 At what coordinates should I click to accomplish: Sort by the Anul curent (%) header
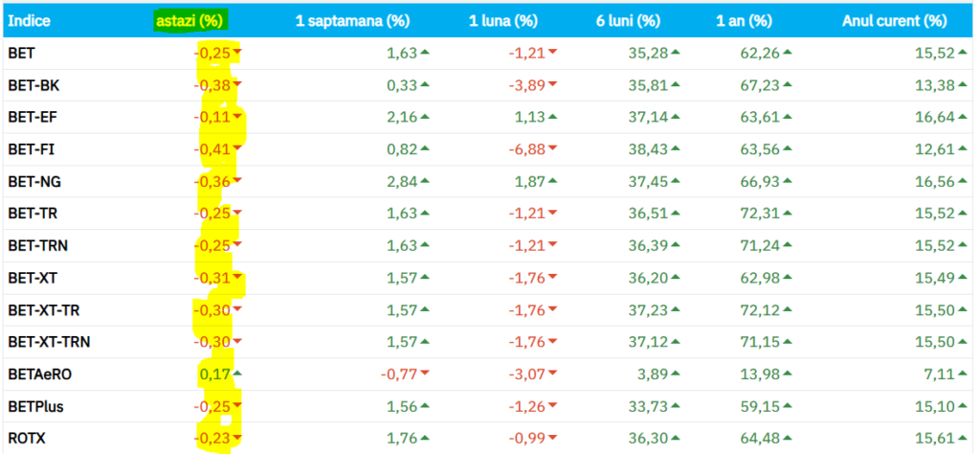tap(894, 20)
